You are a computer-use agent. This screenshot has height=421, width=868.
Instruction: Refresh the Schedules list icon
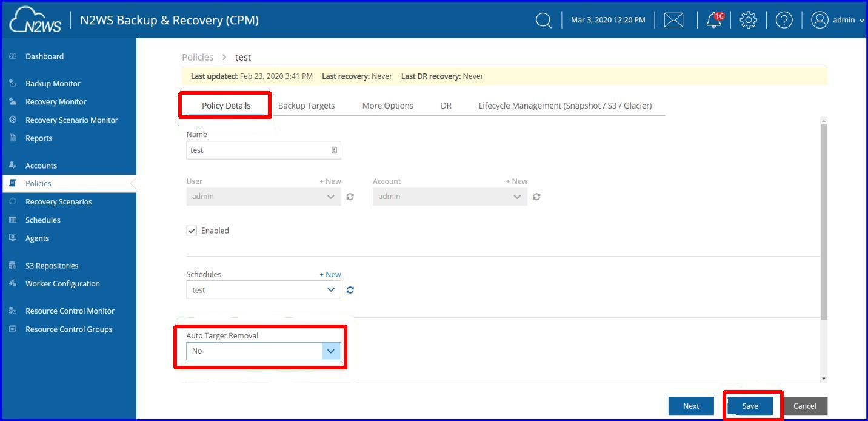350,290
